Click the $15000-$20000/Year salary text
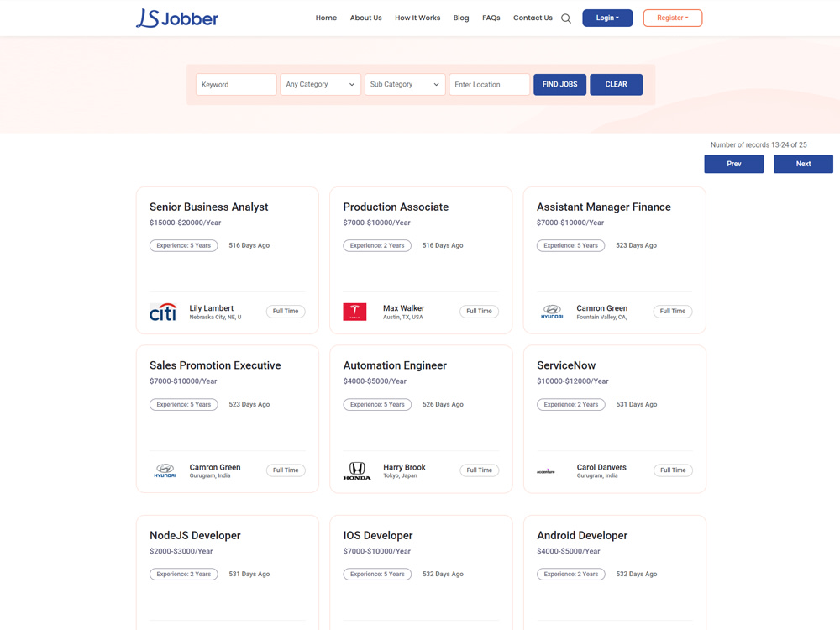The image size is (840, 630). tap(185, 223)
